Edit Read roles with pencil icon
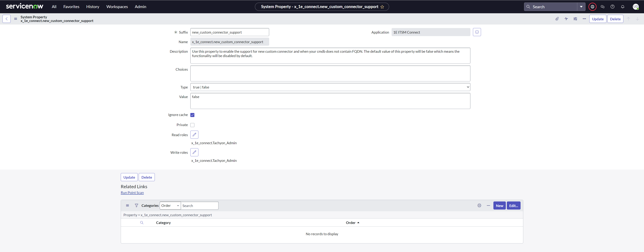Image resolution: width=644 pixels, height=252 pixels. pyautogui.click(x=194, y=135)
